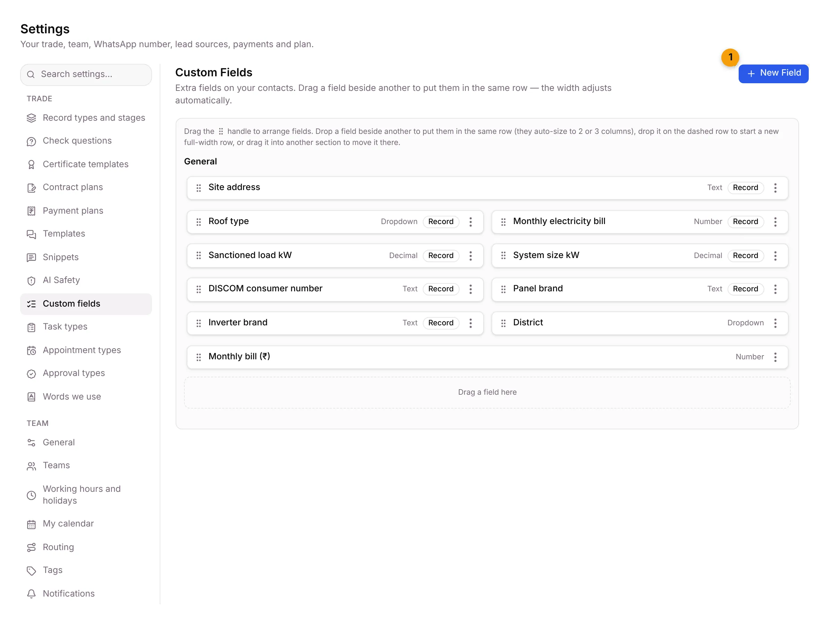Screen dimensions: 840x625
Task: Go to Appointment types
Action: (86, 350)
